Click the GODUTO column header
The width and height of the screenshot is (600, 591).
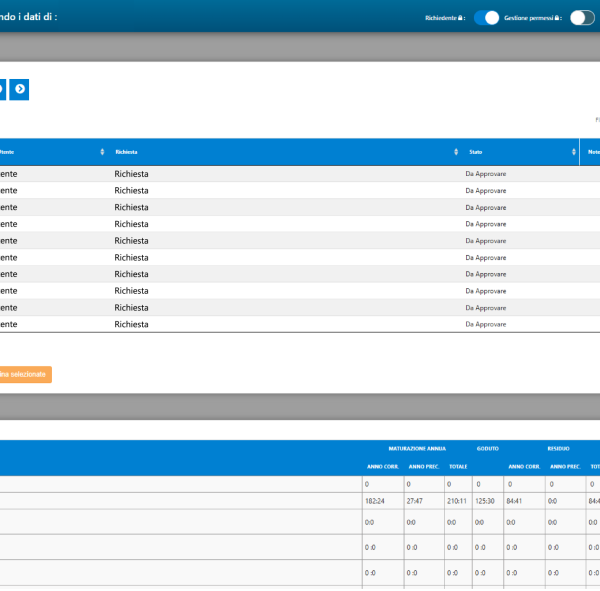(x=488, y=449)
